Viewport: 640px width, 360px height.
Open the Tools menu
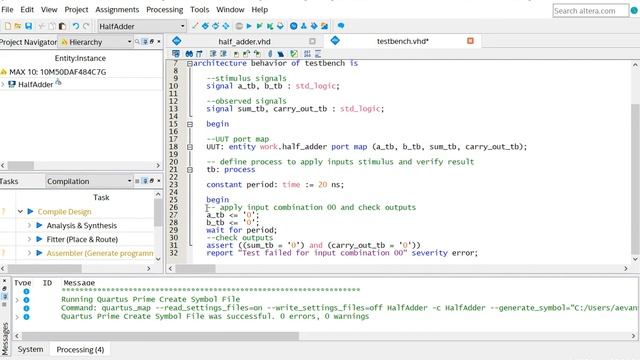coord(200,9)
